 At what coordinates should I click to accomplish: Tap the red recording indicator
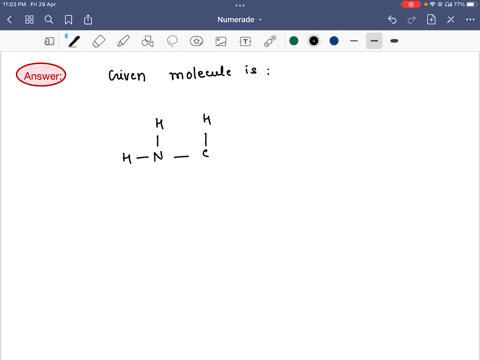point(411,4)
